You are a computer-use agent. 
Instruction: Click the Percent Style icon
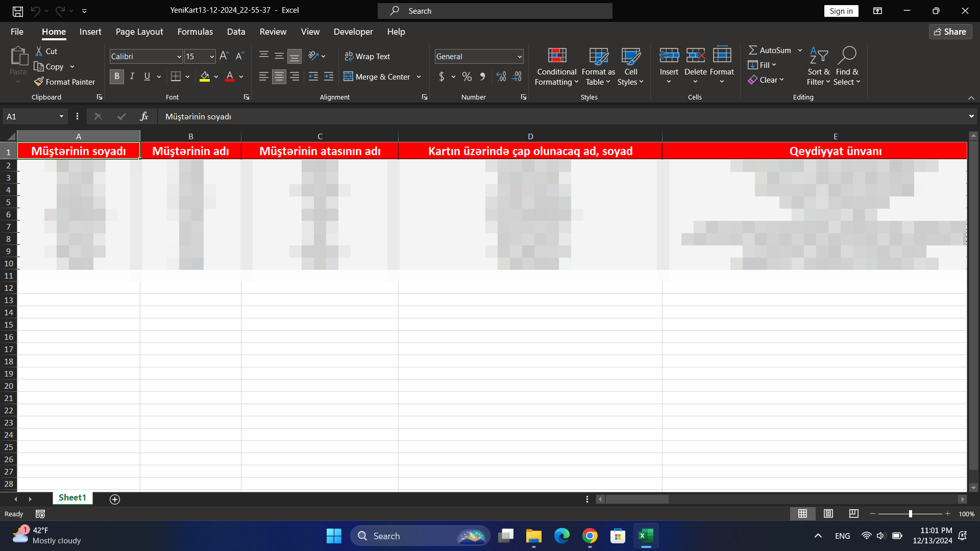pyautogui.click(x=467, y=77)
